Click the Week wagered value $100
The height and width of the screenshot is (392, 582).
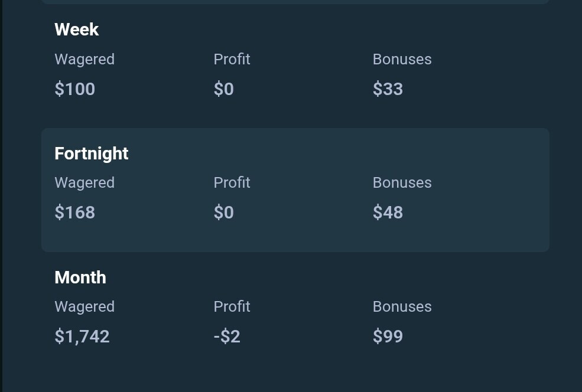[x=74, y=89]
